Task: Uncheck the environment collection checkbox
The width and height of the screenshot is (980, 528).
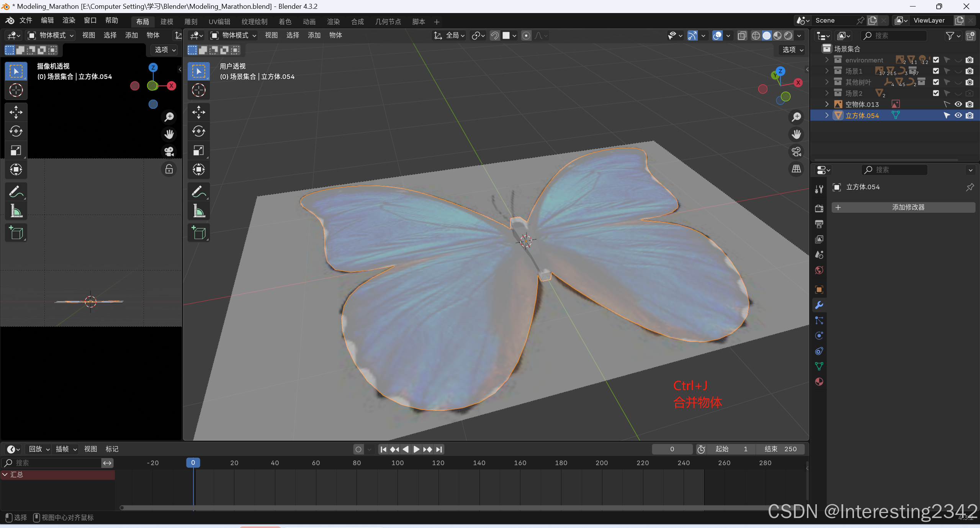Action: pos(936,60)
